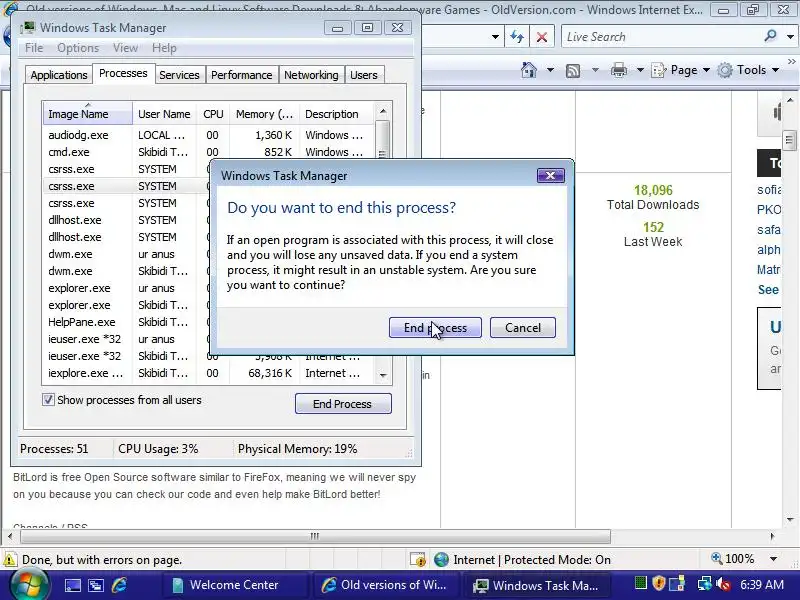Switch to the Applications tab
This screenshot has height=600, width=800.
59,75
